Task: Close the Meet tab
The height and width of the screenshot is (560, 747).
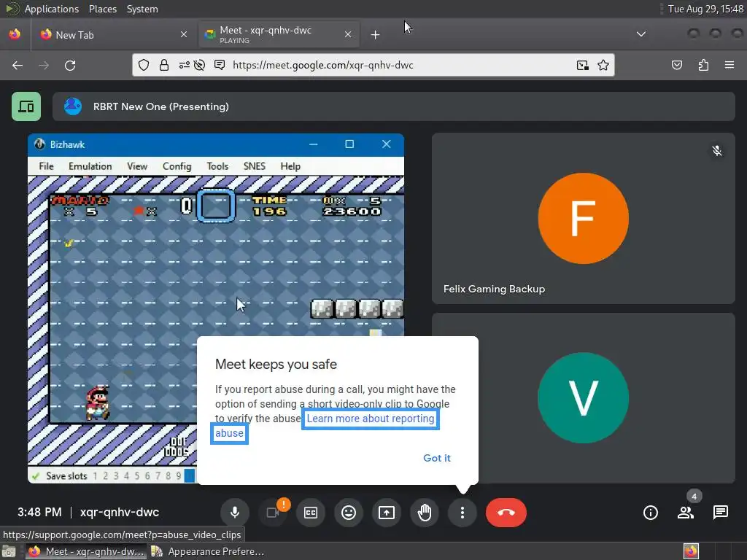Action: (348, 34)
